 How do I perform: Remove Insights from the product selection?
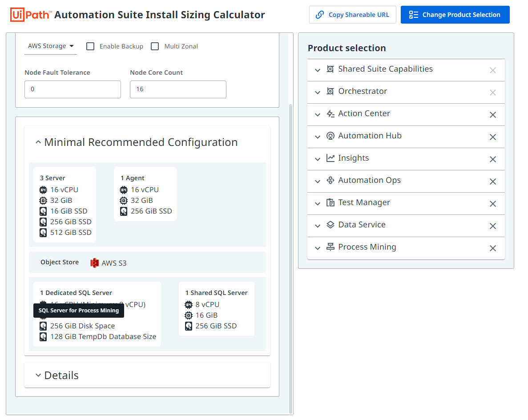click(493, 159)
